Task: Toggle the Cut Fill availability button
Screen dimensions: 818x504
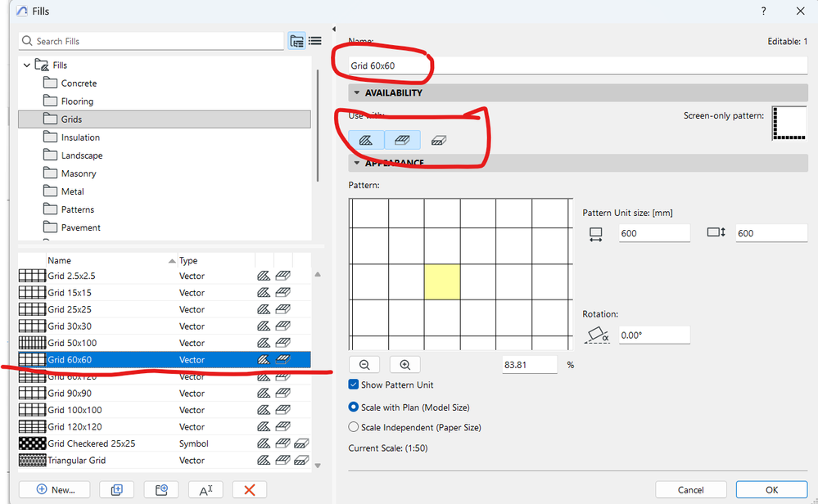Action: tap(439, 140)
